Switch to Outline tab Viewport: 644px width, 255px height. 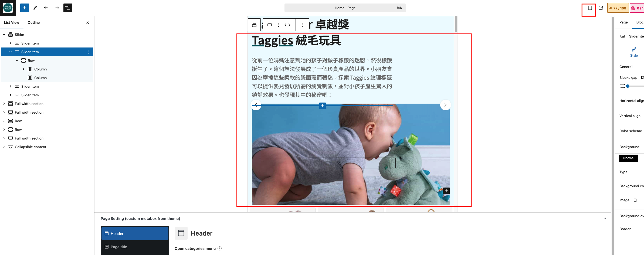click(x=34, y=23)
